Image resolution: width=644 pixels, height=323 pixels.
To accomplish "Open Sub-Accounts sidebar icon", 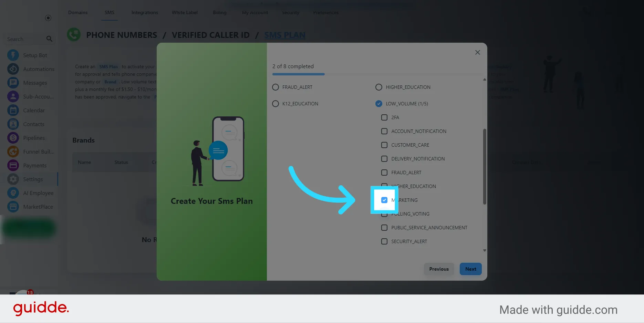I will (x=13, y=96).
